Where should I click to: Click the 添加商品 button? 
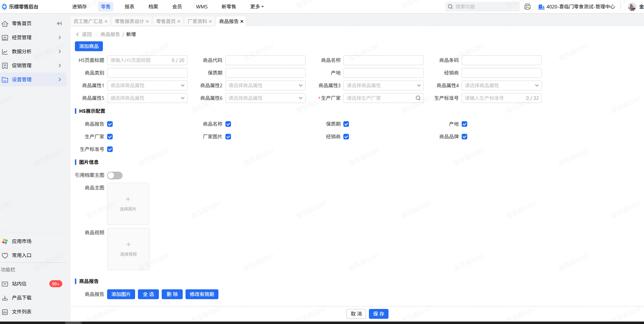(x=89, y=46)
